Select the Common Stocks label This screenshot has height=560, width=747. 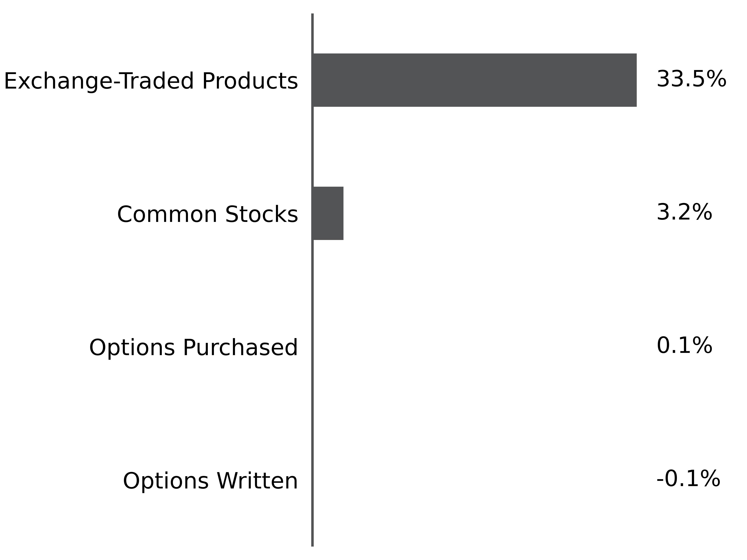coord(208,215)
